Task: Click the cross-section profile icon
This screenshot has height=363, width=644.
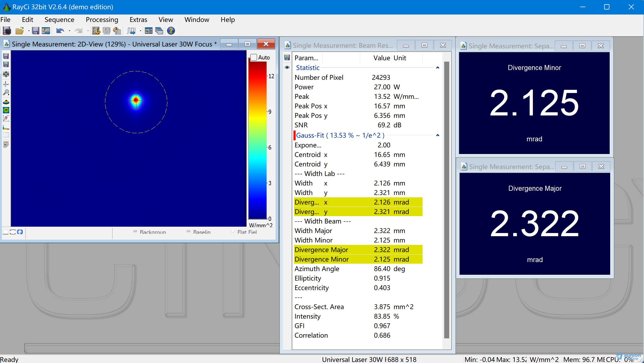Action: pos(6,110)
